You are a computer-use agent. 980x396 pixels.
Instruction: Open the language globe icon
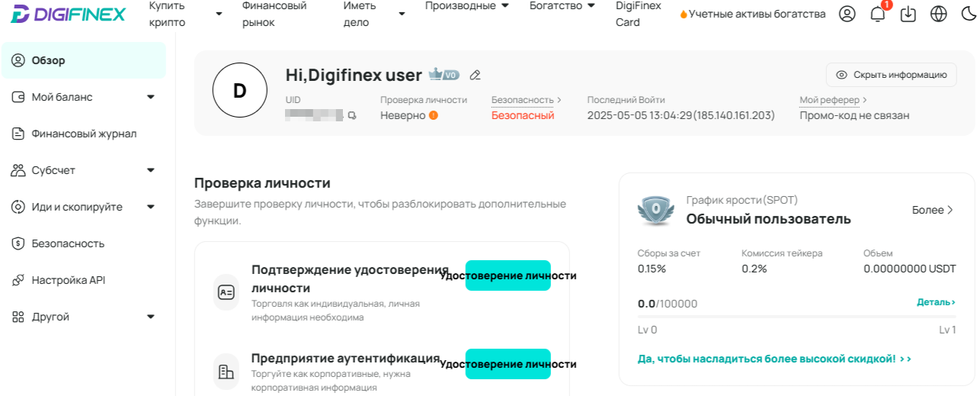point(938,14)
